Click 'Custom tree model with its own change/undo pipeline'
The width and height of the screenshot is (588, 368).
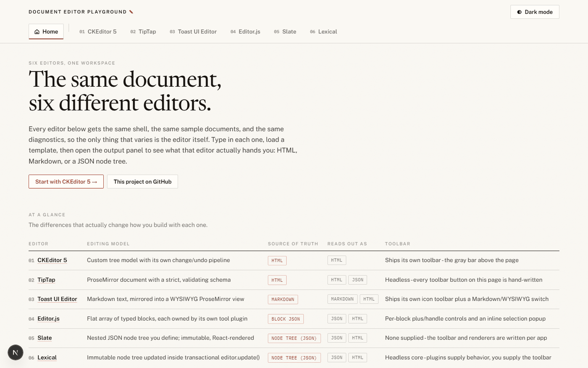(x=158, y=260)
